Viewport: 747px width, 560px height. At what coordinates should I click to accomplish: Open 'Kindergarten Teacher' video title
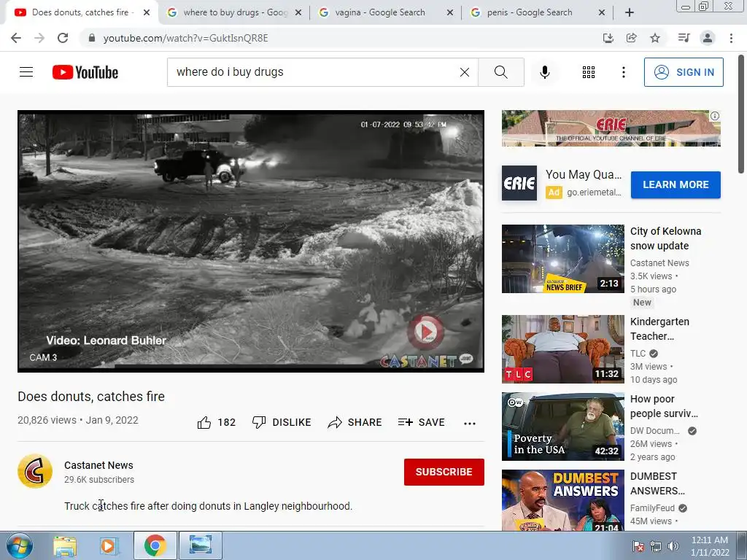click(659, 329)
